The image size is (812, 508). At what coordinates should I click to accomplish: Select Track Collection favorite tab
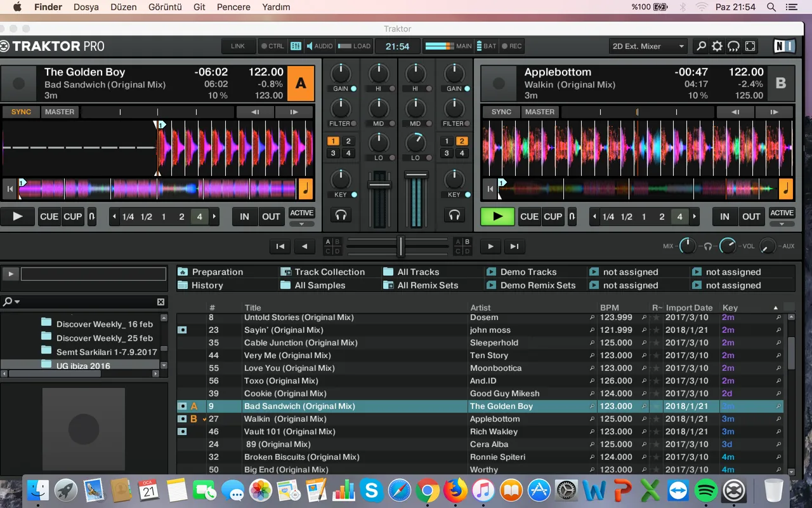pyautogui.click(x=330, y=272)
